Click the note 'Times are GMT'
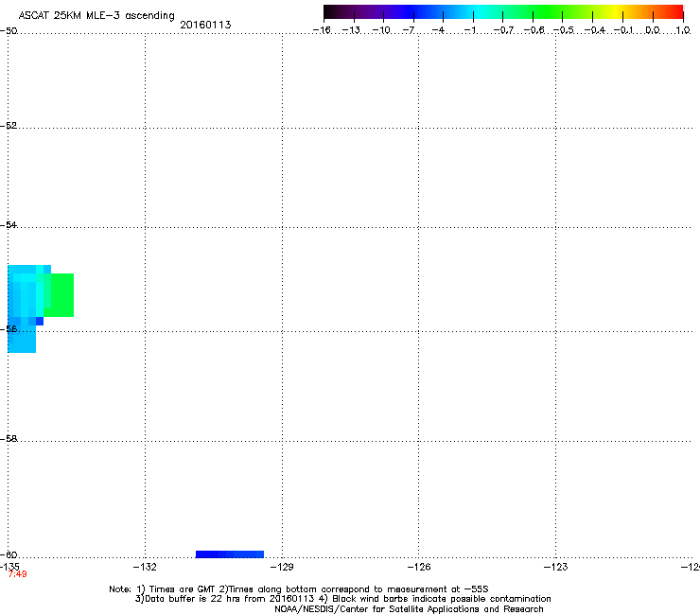 point(182,589)
